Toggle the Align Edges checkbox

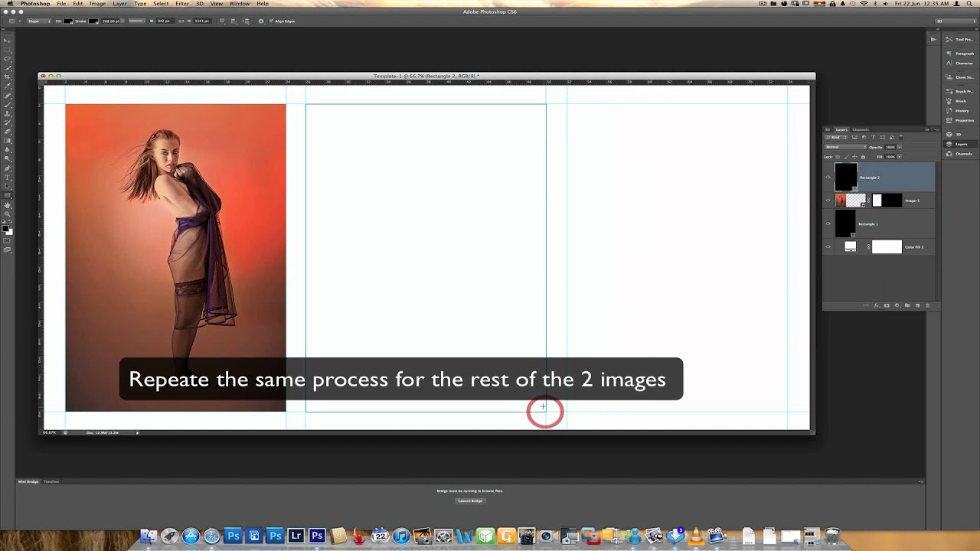pos(271,21)
